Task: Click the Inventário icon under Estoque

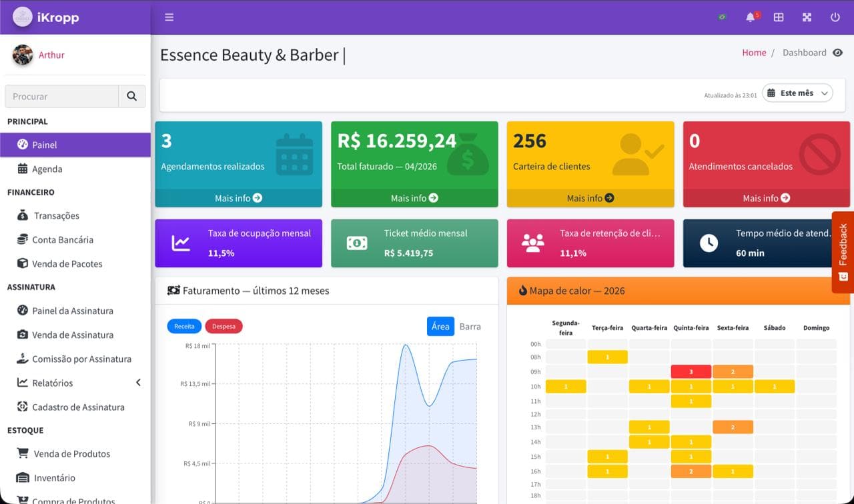Action: [x=23, y=477]
